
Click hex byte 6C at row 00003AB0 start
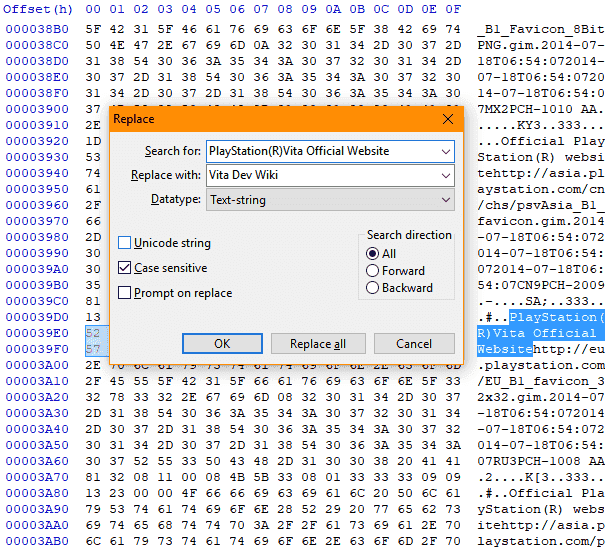click(93, 541)
